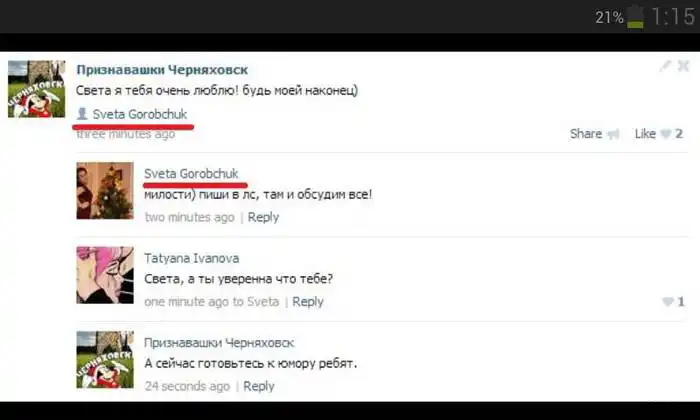Click the pencil edit icon on post
The image size is (700, 420).
tap(665, 66)
